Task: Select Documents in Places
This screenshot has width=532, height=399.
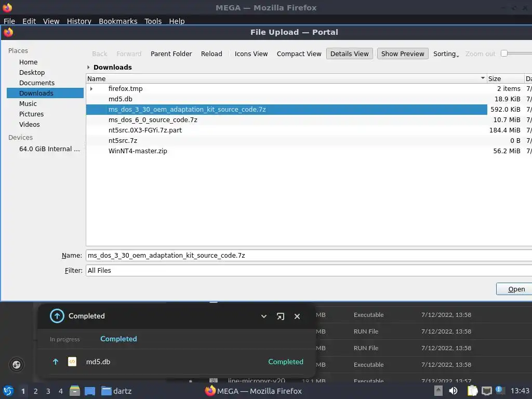Action: coord(45,83)
